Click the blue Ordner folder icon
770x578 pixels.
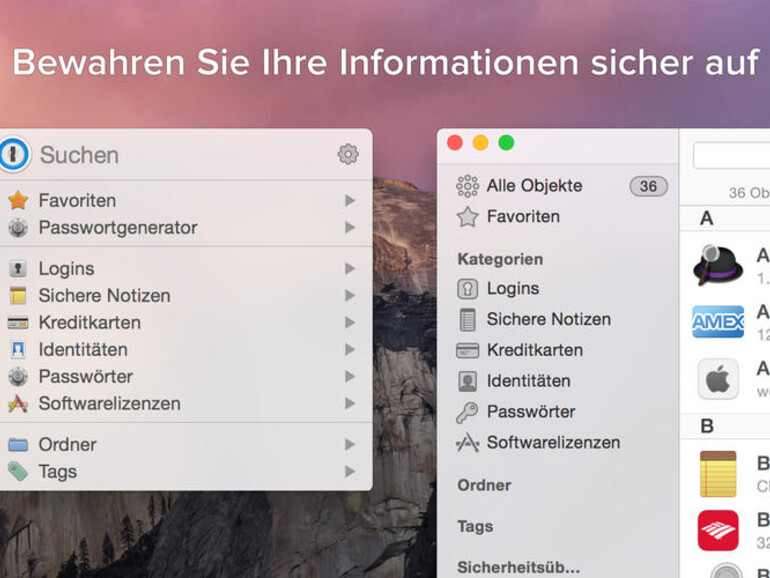(x=18, y=444)
